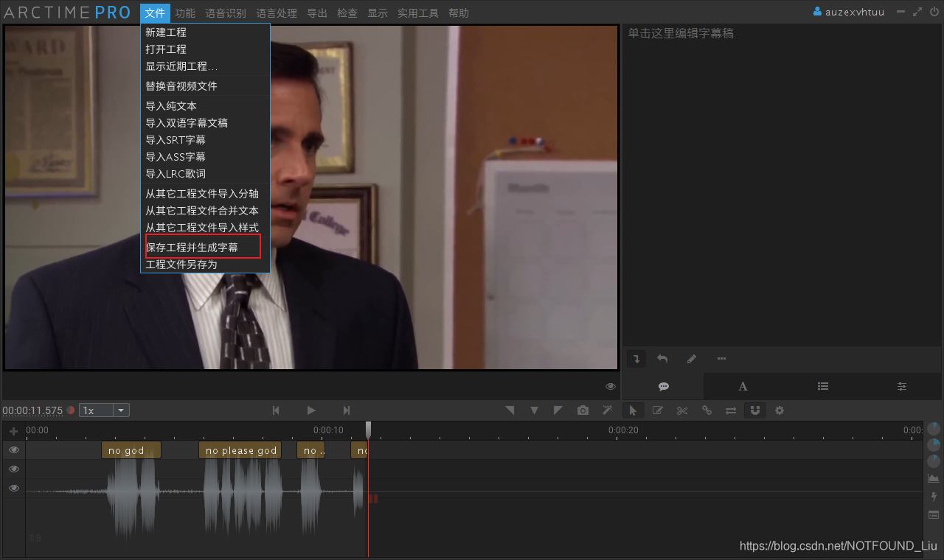Open the 显示 menu

[378, 13]
